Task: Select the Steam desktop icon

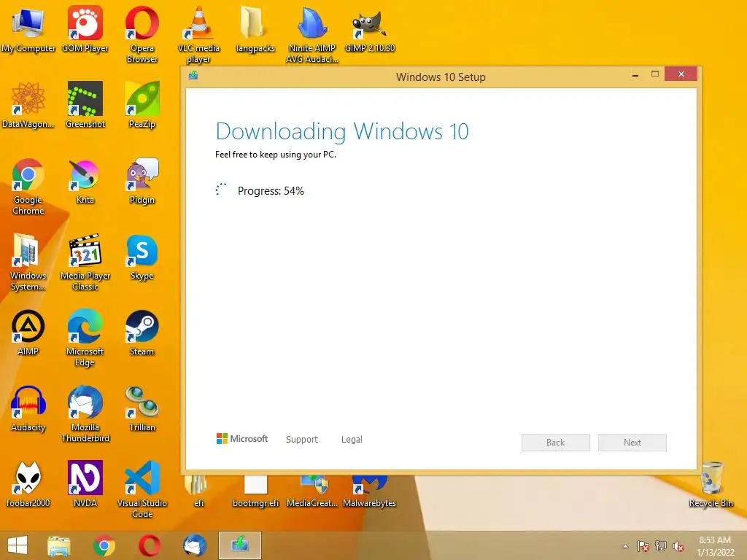Action: pos(142,332)
